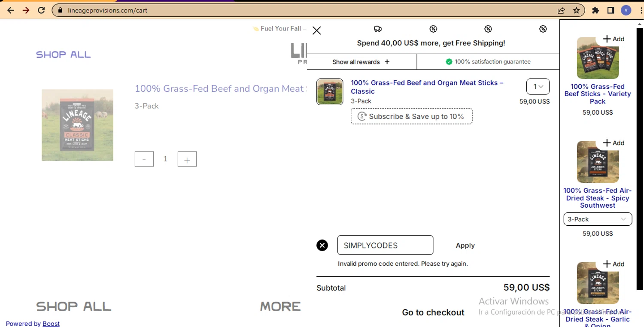
Task: Add Grass-Fed Beef Sticks Variety Pack
Action: point(614,39)
